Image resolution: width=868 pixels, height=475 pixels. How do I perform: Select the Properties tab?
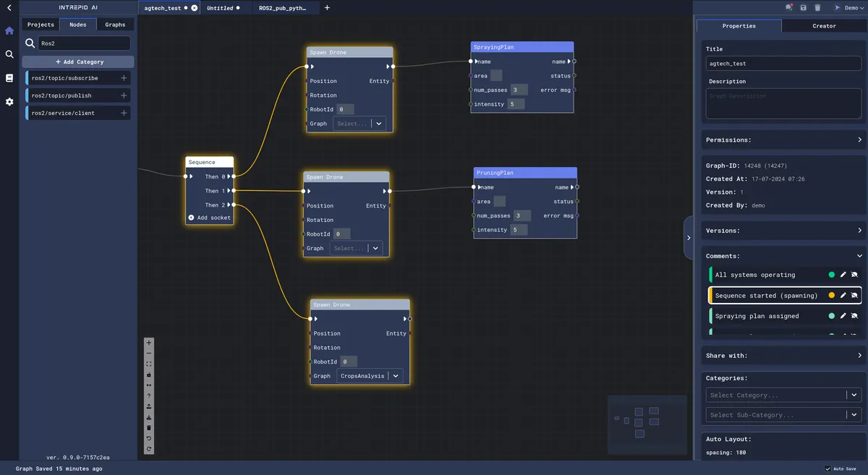(x=739, y=26)
